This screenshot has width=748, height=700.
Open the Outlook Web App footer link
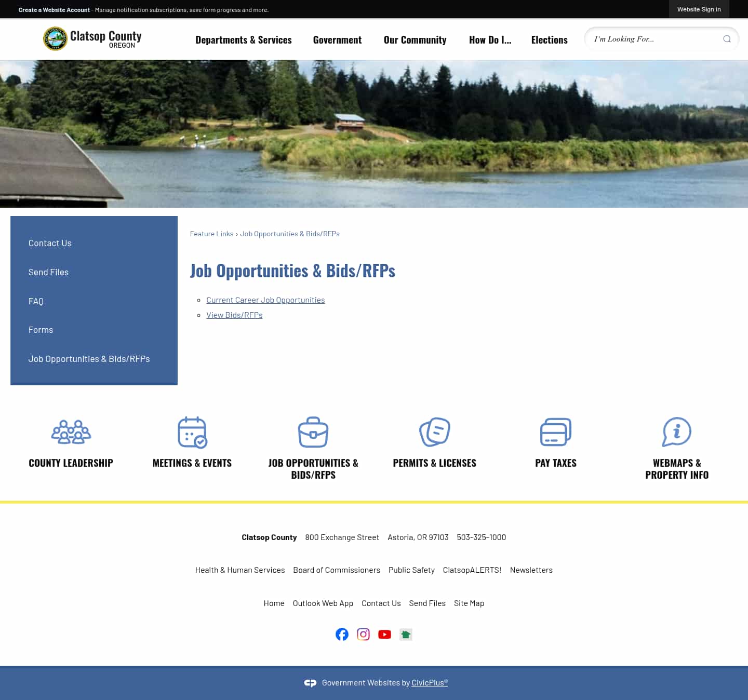point(323,603)
